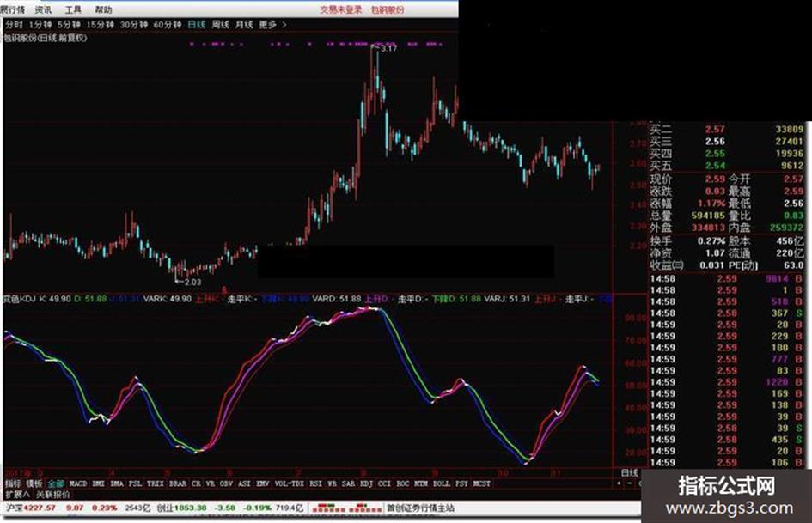812x523 pixels.
Task: Click the 买五 bid row at 2.54
Action: tap(727, 165)
